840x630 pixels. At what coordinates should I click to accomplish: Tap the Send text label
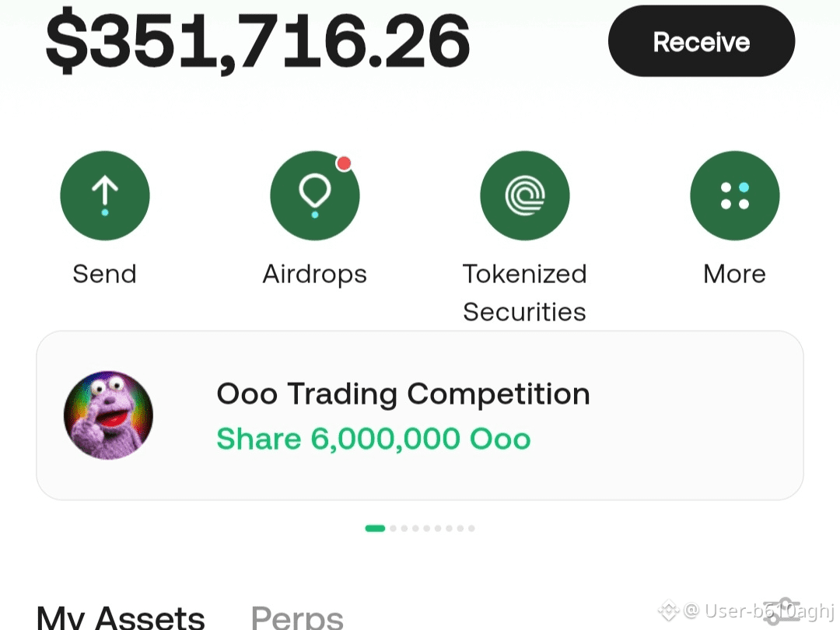point(105,274)
